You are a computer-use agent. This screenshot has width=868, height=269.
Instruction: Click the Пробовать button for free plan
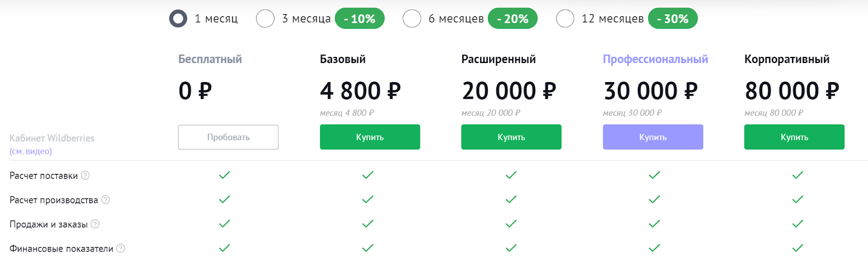tap(228, 137)
